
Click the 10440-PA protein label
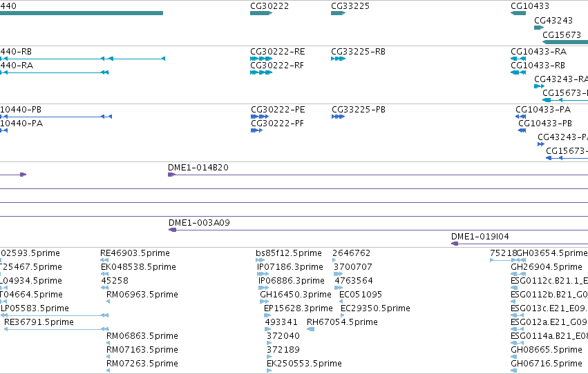(x=21, y=124)
